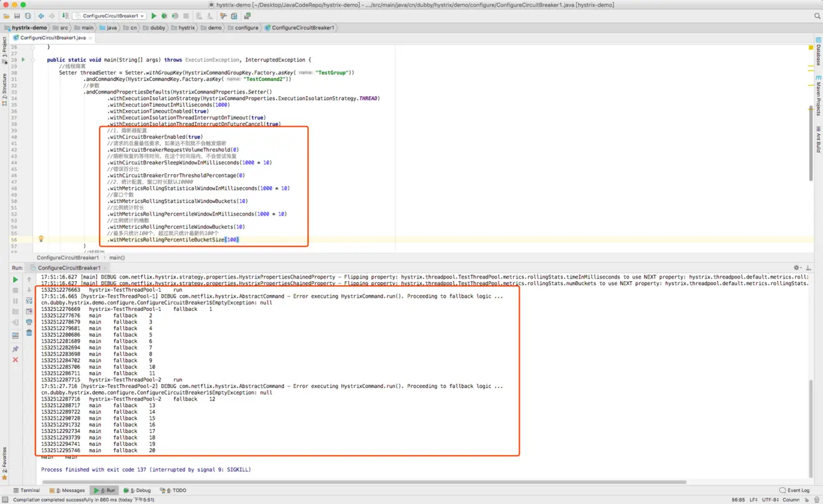823x504 pixels.
Task: Clear all console output trash icon
Action: point(29,332)
